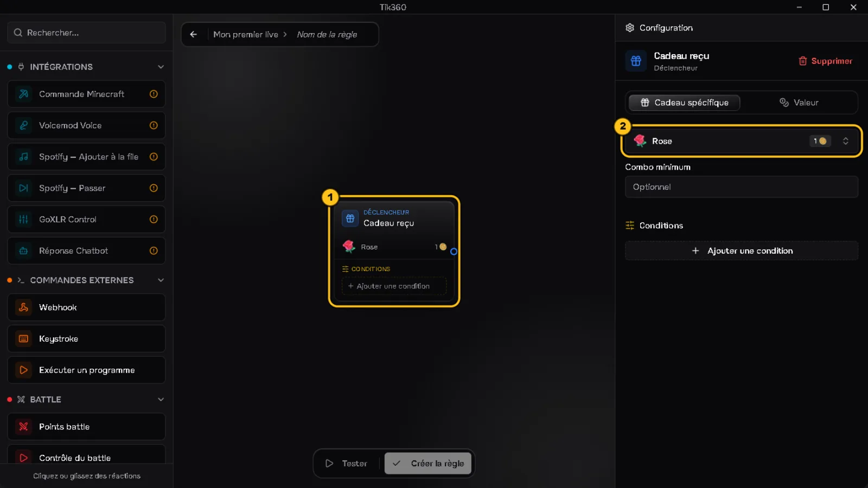Click the Points battle swords icon
Viewport: 868px width, 488px height.
click(23, 427)
